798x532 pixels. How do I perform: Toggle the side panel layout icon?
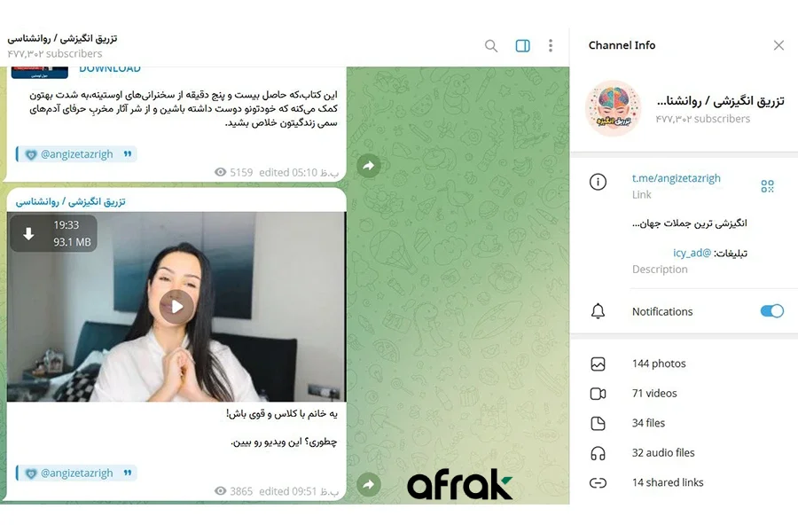pos(522,46)
